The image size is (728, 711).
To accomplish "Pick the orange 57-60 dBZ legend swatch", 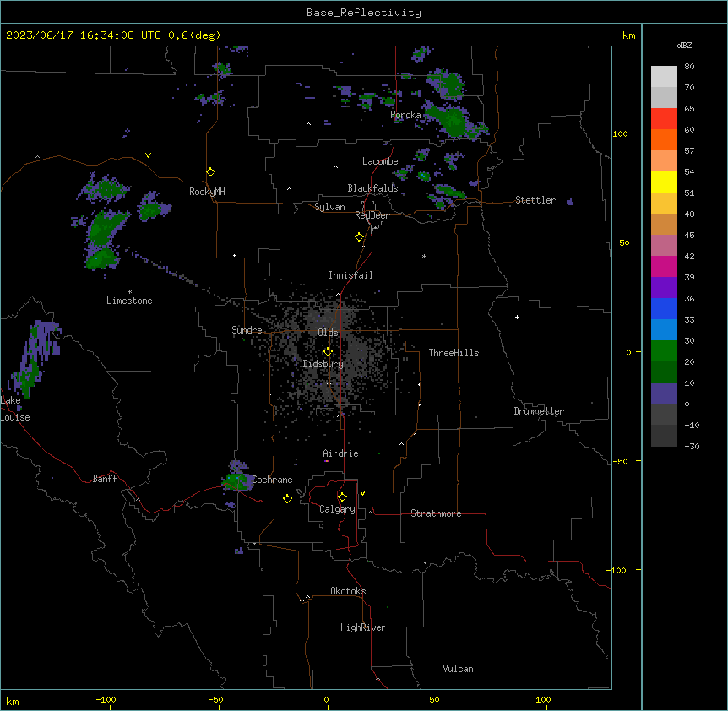I will (664, 139).
